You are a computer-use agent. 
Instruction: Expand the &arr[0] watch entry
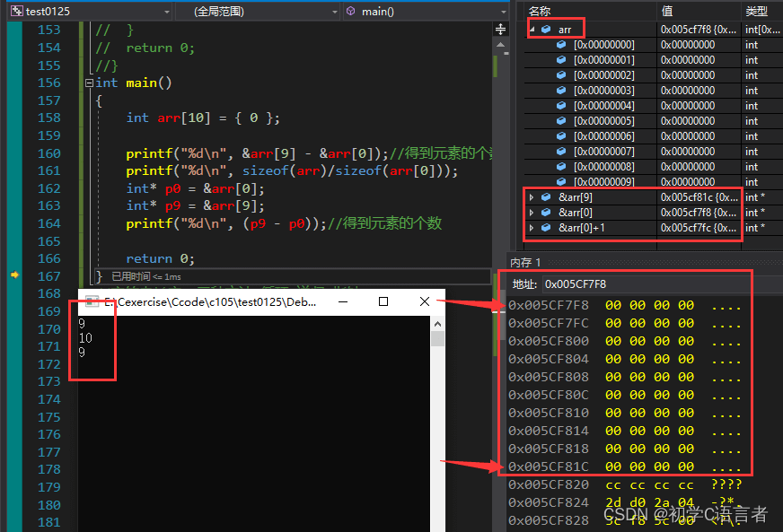coord(532,213)
